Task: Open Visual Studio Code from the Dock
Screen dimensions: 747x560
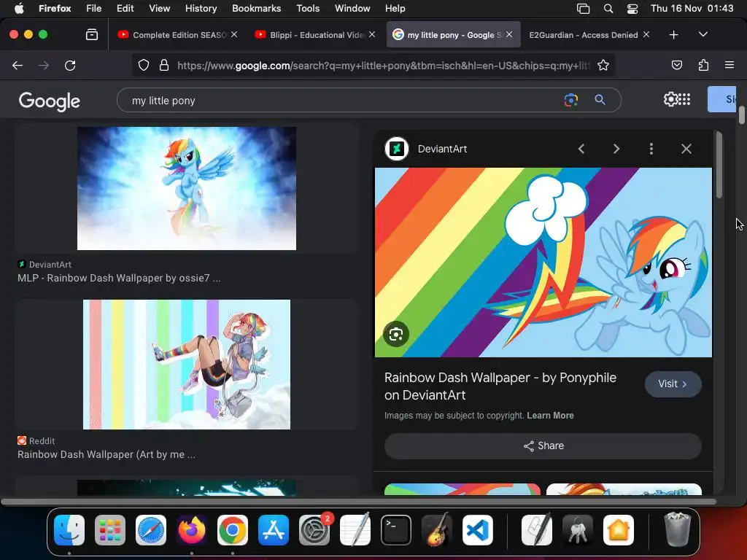Action: (x=477, y=530)
